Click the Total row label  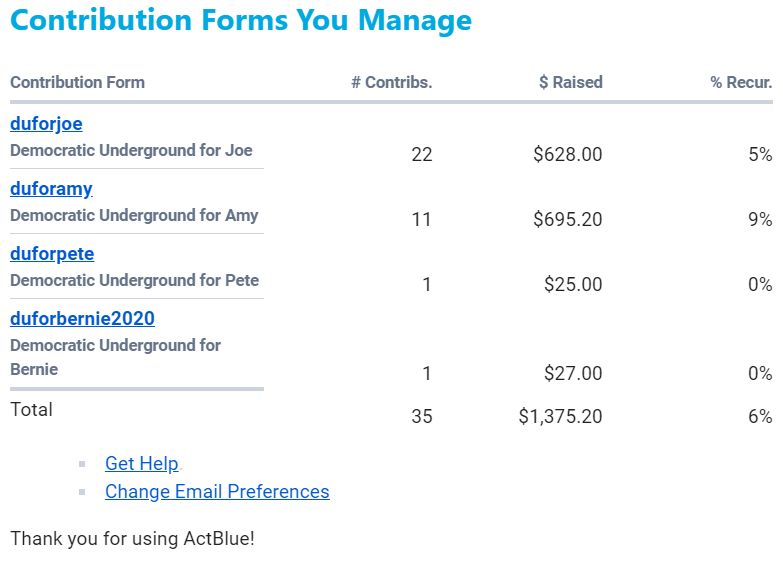tap(31, 409)
